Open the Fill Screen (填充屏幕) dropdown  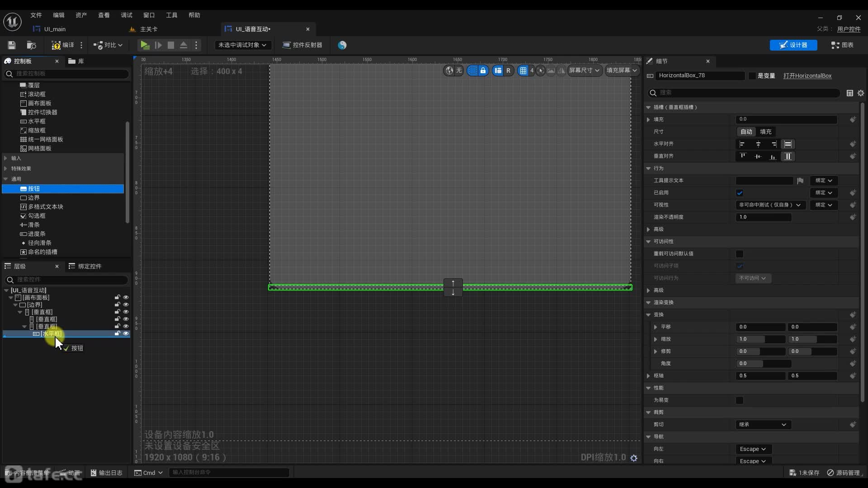pos(622,70)
